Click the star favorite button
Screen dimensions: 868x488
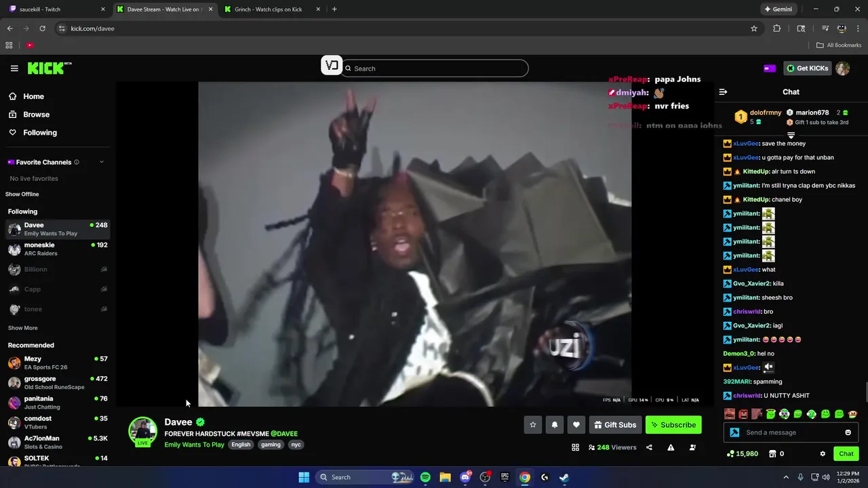point(533,425)
